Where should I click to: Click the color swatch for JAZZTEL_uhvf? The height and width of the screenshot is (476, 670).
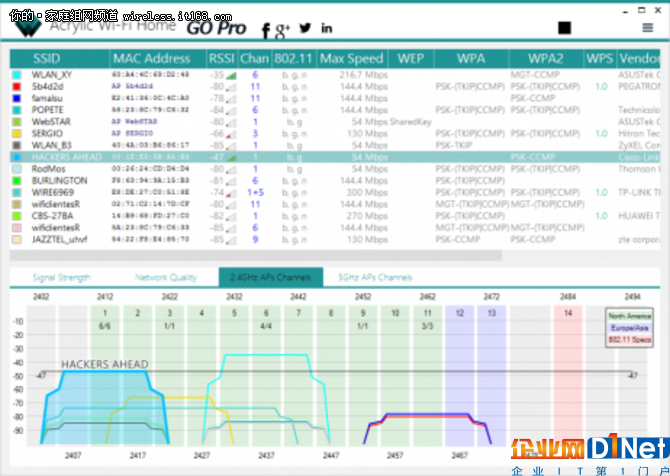pyautogui.click(x=17, y=239)
